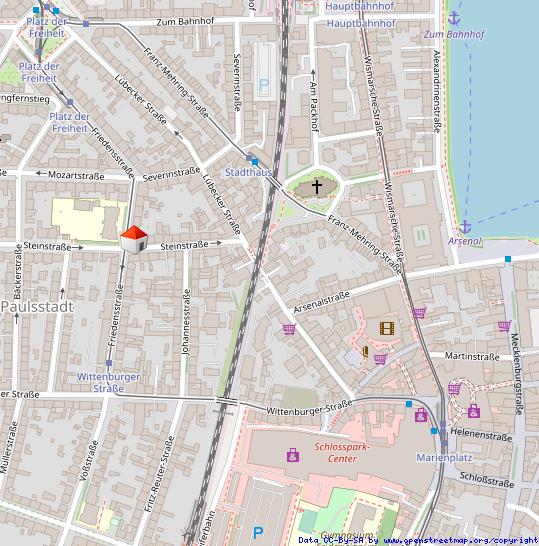Click the blue bus stop near Arsenal

coord(508,259)
